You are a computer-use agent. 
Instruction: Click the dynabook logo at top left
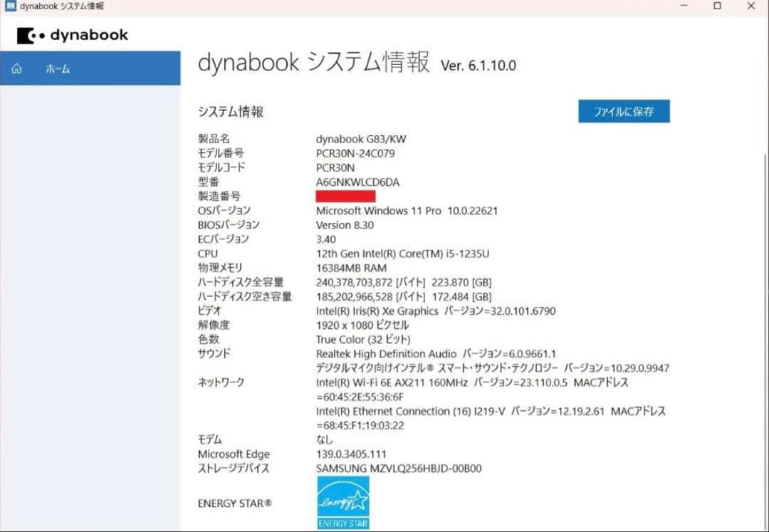(x=72, y=35)
